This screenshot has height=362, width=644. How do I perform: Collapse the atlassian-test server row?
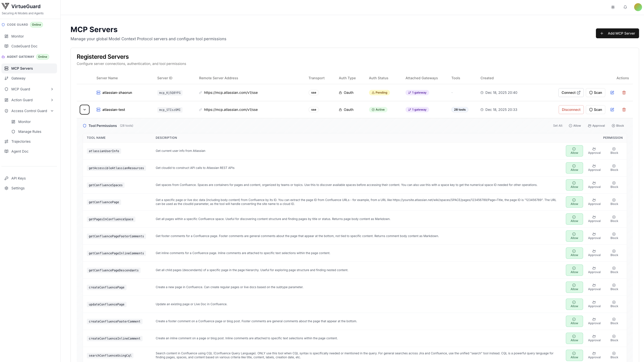[85, 110]
